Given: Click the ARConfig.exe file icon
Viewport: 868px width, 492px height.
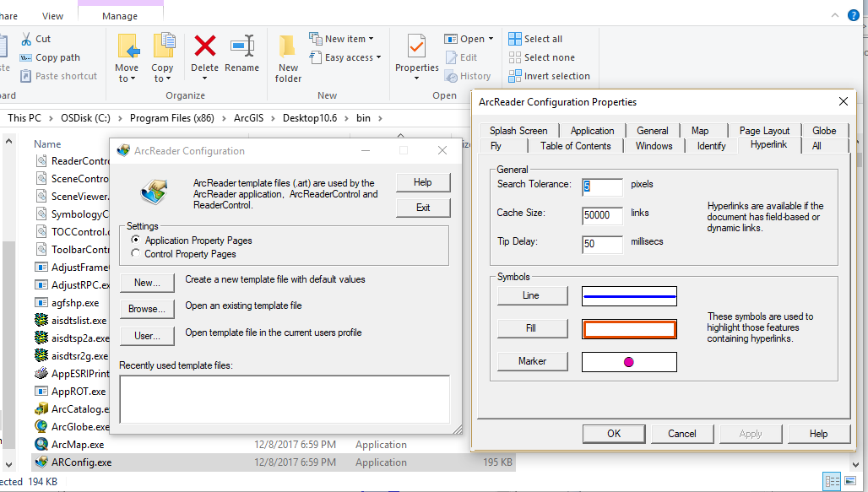Looking at the screenshot, I should point(41,462).
